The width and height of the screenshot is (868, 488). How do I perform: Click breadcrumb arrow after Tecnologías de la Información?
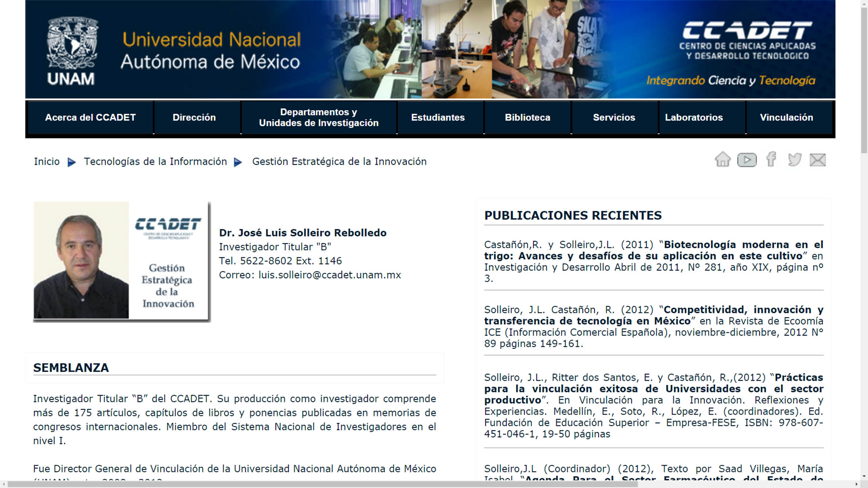click(238, 162)
